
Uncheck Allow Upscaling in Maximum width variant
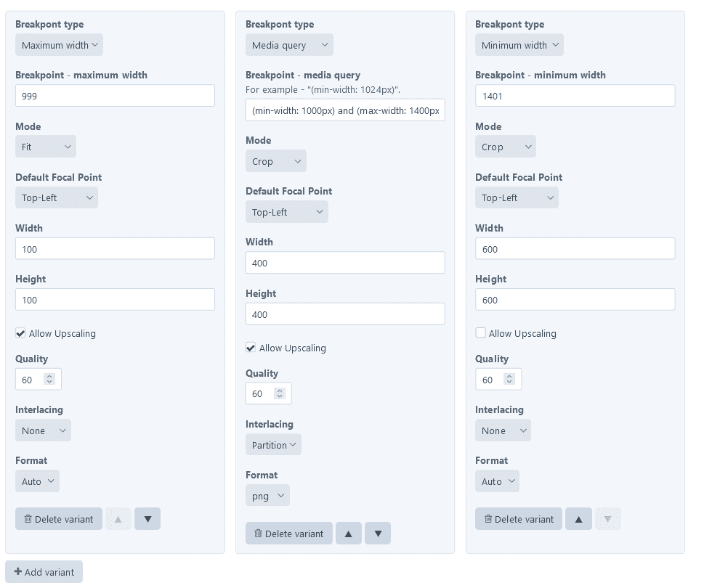point(20,333)
